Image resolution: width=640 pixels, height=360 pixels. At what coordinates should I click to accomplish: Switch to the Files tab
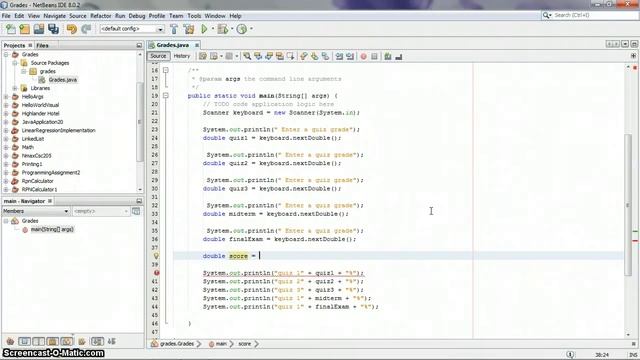[42, 45]
